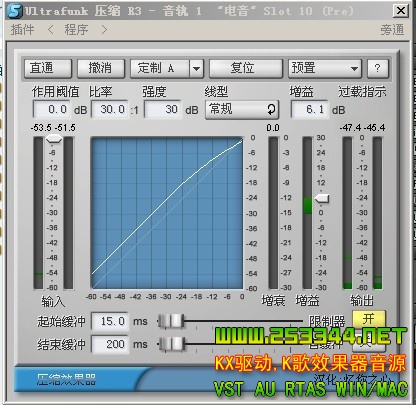Image resolution: width=416 pixels, height=405 pixels.
Task: Click the compression curve graph
Action: coord(167,213)
